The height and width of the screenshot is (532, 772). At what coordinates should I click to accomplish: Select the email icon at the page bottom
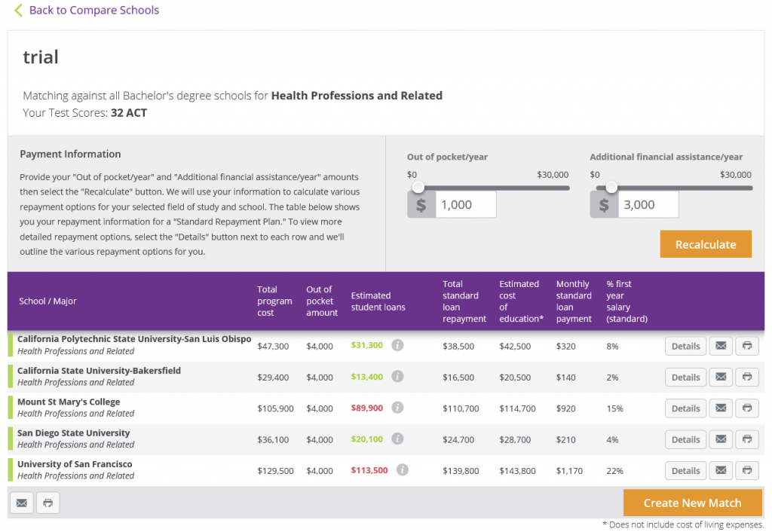[21, 503]
